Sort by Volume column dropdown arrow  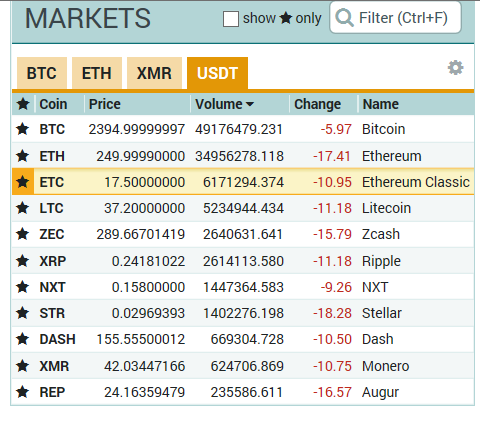(x=250, y=105)
